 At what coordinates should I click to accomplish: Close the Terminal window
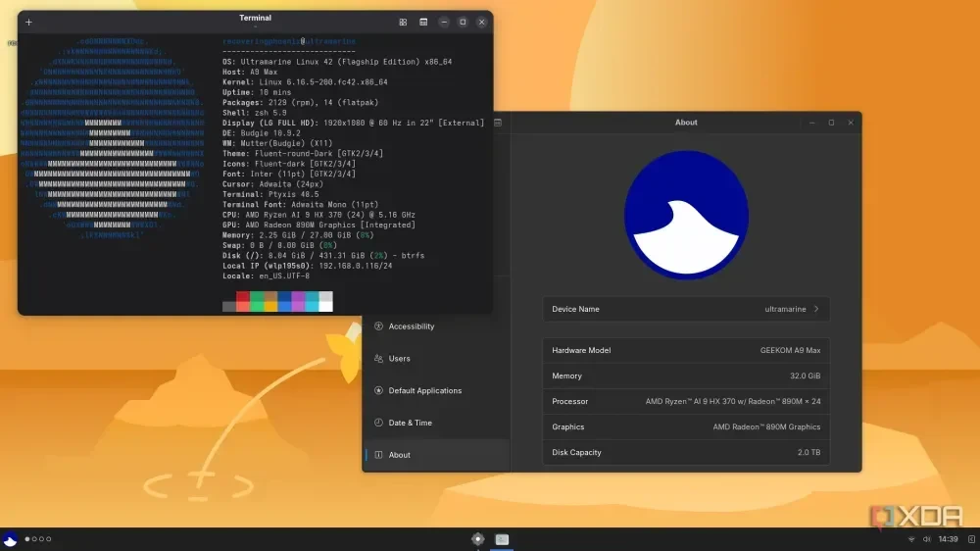point(482,22)
